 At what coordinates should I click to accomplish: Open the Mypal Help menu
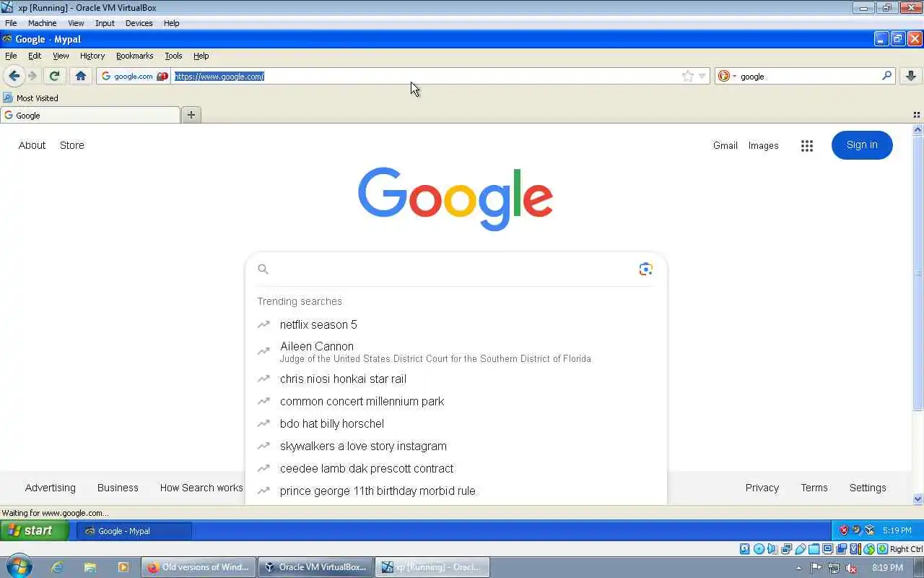(x=201, y=56)
